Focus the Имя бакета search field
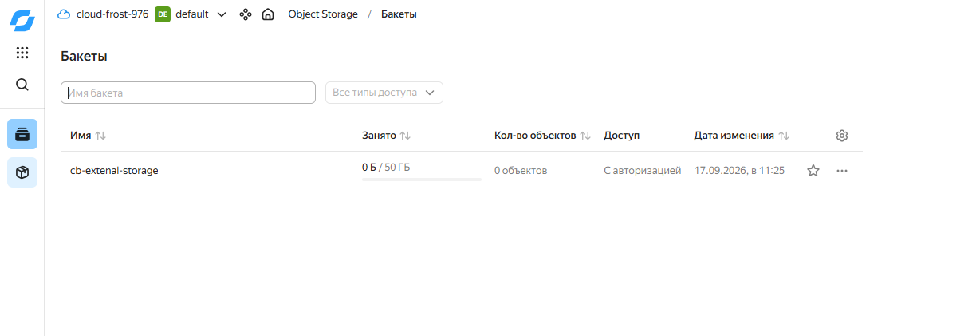 [x=188, y=93]
